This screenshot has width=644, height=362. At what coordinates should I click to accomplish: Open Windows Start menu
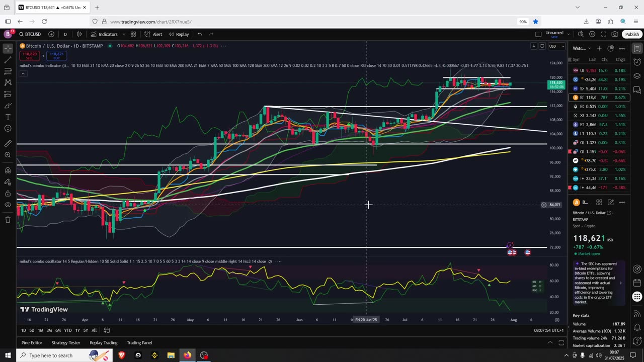8,355
